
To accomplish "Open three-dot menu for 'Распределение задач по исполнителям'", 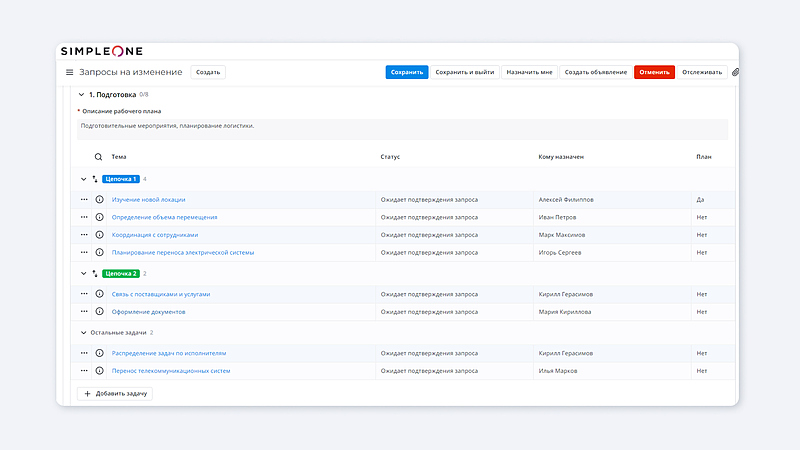I will pyautogui.click(x=84, y=353).
